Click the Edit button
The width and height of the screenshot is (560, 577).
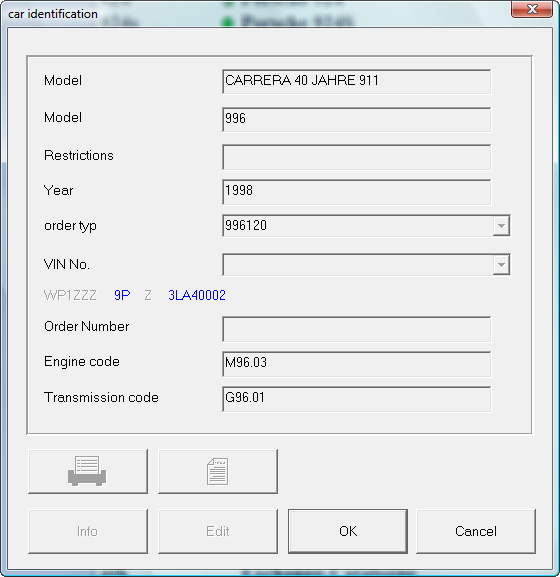click(218, 531)
